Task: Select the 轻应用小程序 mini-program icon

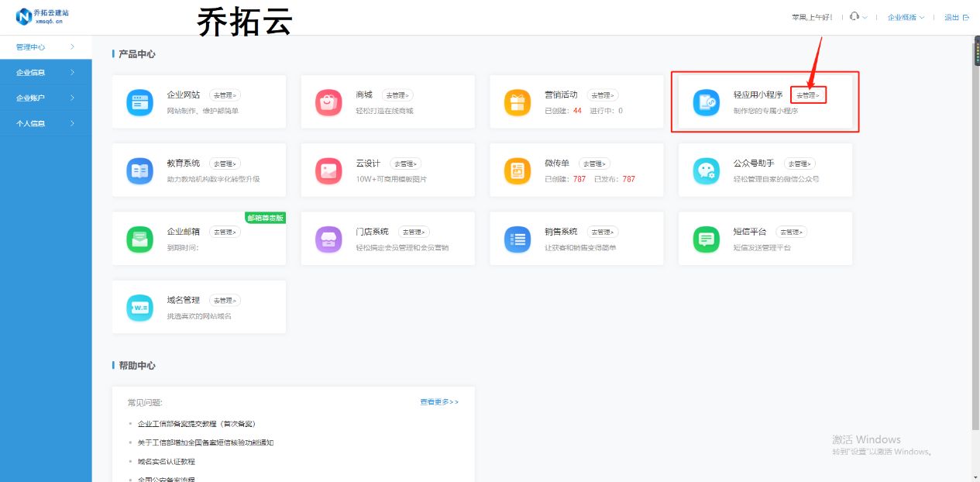Action: coord(706,102)
